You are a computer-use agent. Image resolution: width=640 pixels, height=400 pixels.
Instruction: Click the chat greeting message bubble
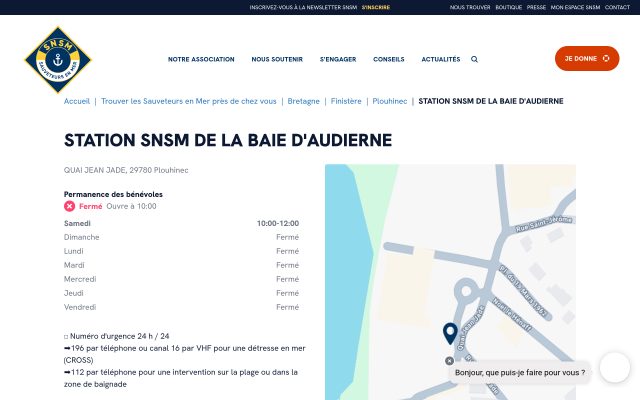click(520, 373)
